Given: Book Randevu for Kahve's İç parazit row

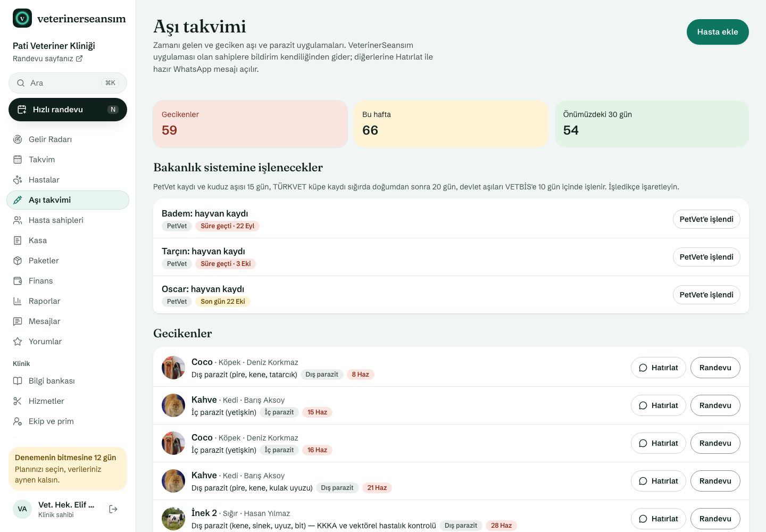Looking at the screenshot, I should (x=715, y=405).
